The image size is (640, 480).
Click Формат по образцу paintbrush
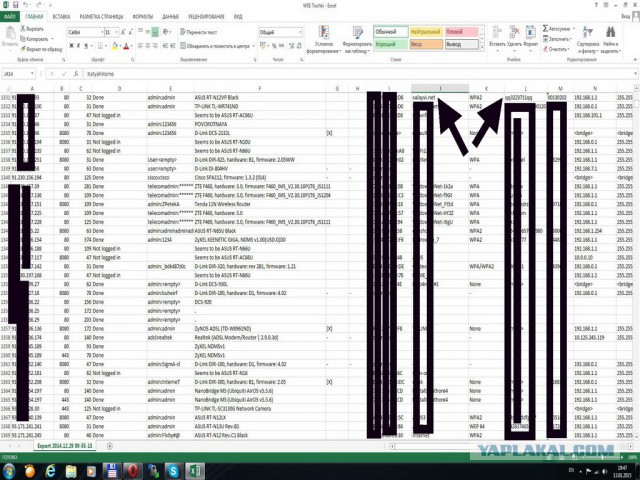(41, 49)
